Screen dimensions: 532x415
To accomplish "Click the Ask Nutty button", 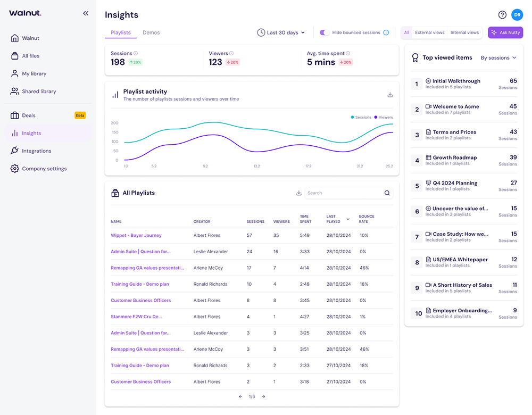I will 505,32.
